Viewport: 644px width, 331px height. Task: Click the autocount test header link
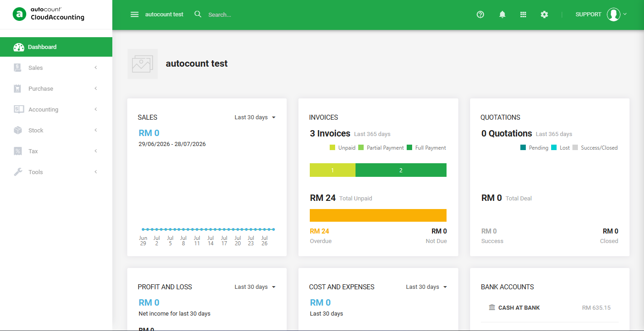164,15
